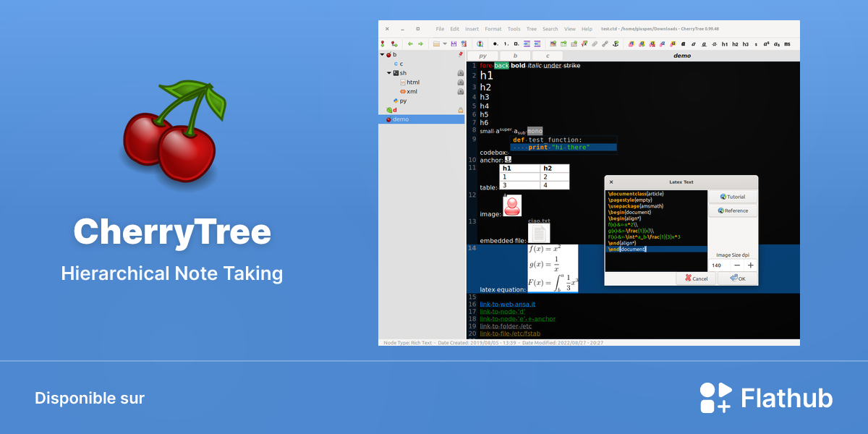Screen dimensions: 868x434
Task: Go forward to the next visited node
Action: click(420, 43)
